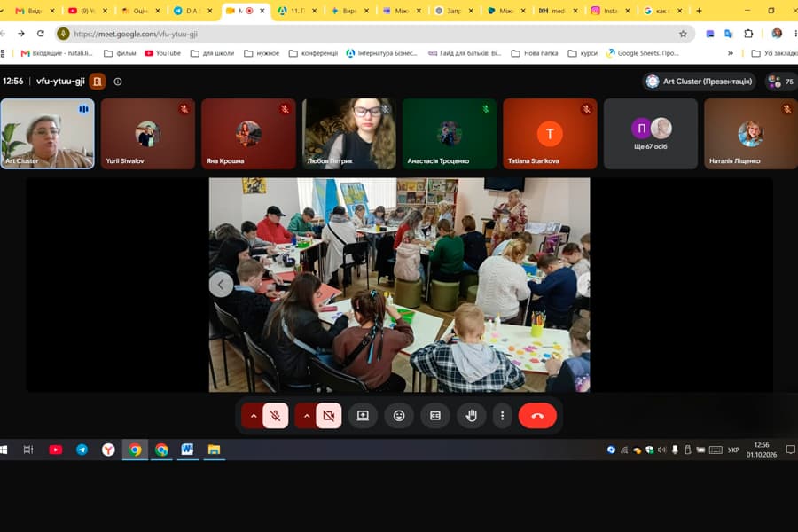Reload the page in the browser
Image resolution: width=798 pixels, height=532 pixels.
point(41,34)
